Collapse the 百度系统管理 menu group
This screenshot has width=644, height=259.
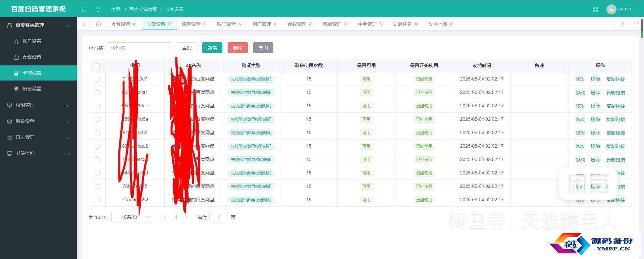[39, 25]
